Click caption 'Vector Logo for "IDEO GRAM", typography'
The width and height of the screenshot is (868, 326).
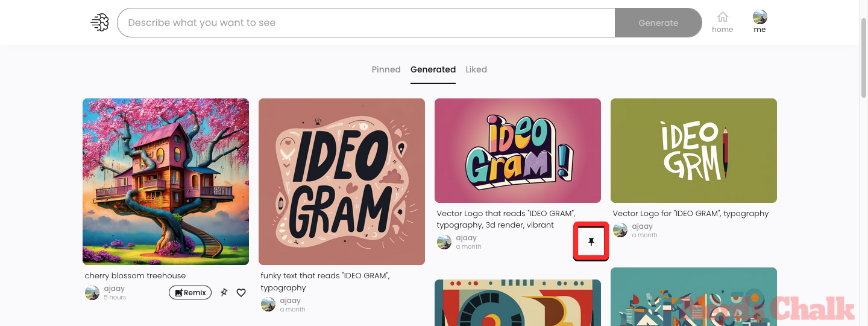(x=691, y=214)
